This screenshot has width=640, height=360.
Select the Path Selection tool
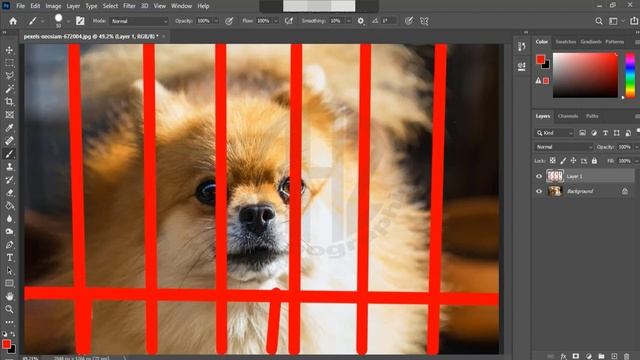(9, 271)
